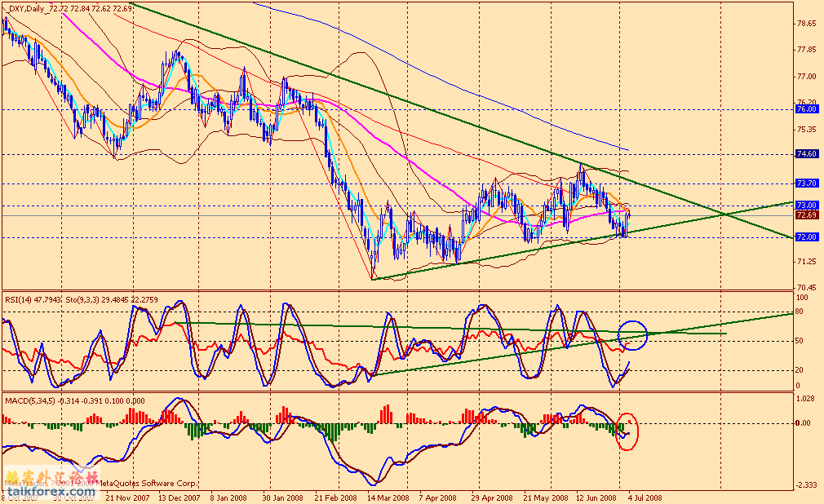Click the current price tag 72.69
The width and height of the screenshot is (824, 504).
click(x=806, y=215)
